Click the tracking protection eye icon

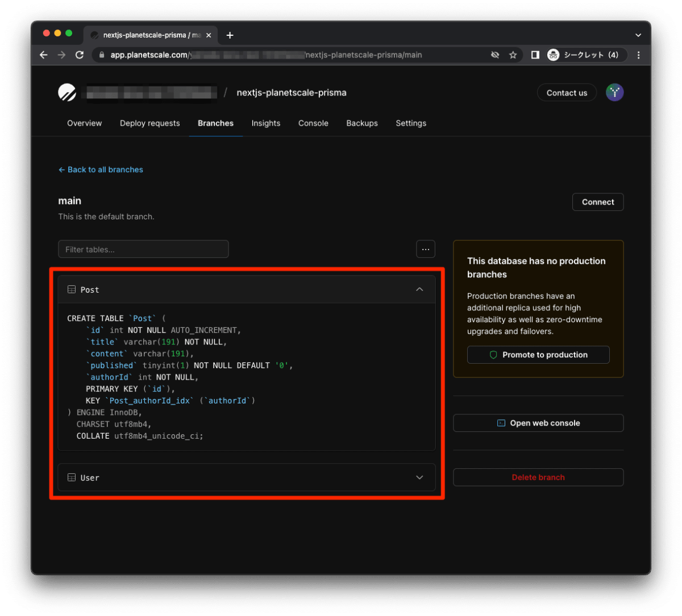495,55
